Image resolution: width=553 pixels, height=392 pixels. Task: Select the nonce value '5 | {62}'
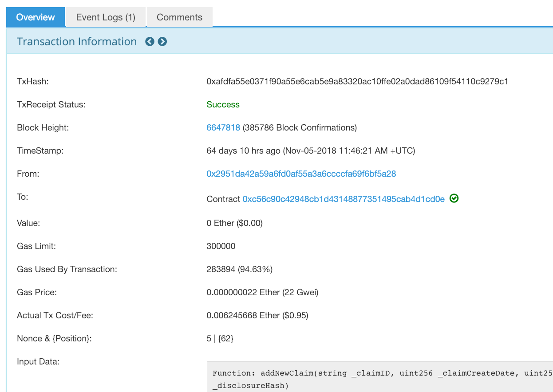point(220,338)
